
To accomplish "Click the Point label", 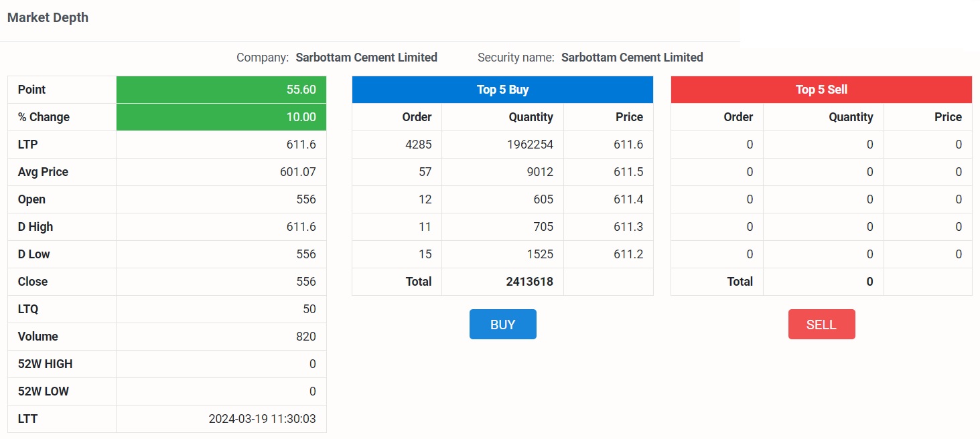I will (x=32, y=90).
